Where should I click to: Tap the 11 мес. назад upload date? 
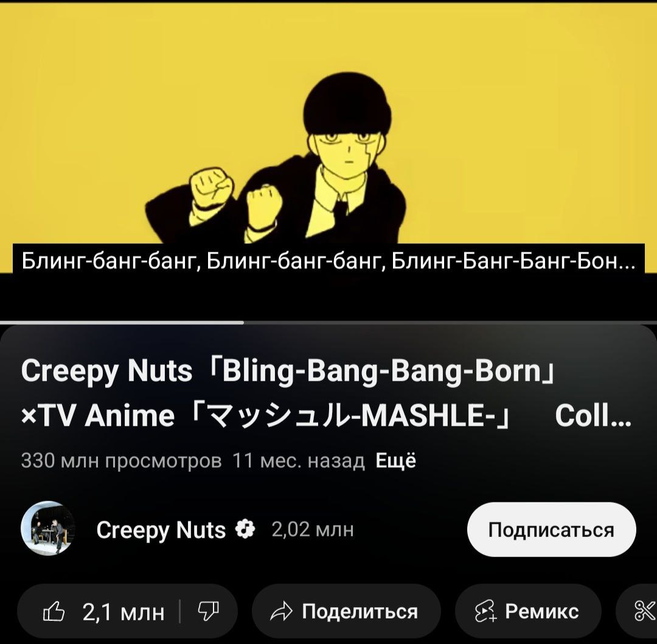point(298,460)
